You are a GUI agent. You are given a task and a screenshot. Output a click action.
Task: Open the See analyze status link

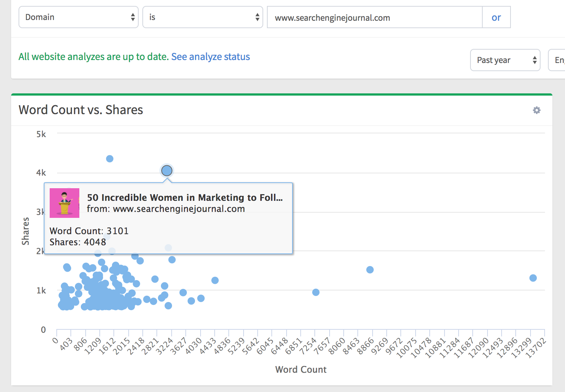(211, 57)
